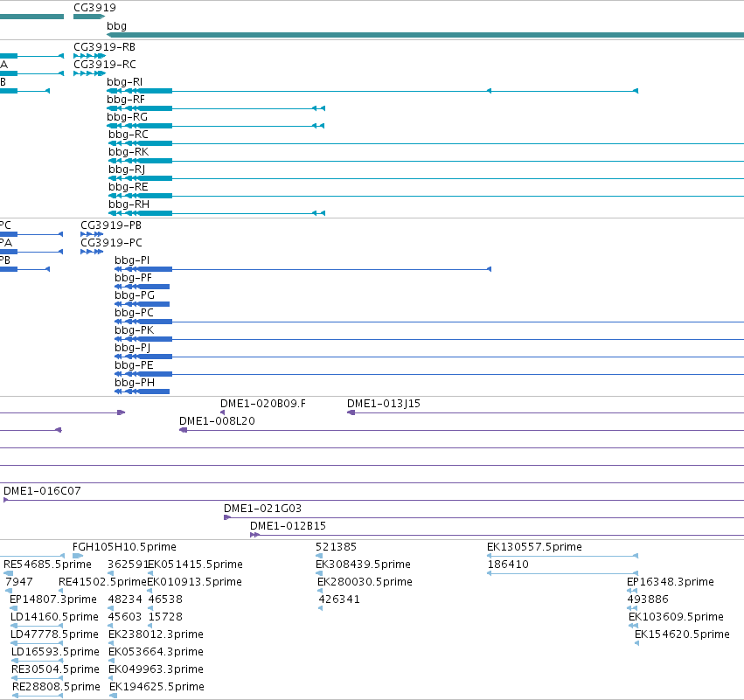Click the EK053664.3prime EST label

click(156, 652)
